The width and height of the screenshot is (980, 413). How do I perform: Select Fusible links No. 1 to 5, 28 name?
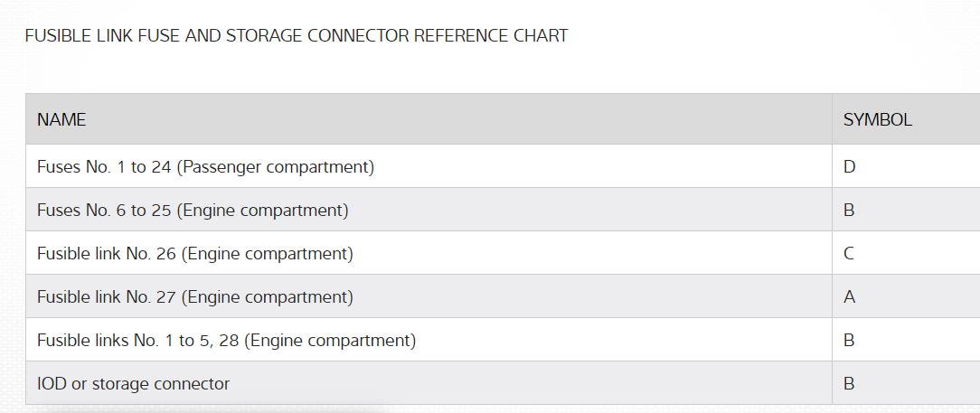tap(226, 341)
